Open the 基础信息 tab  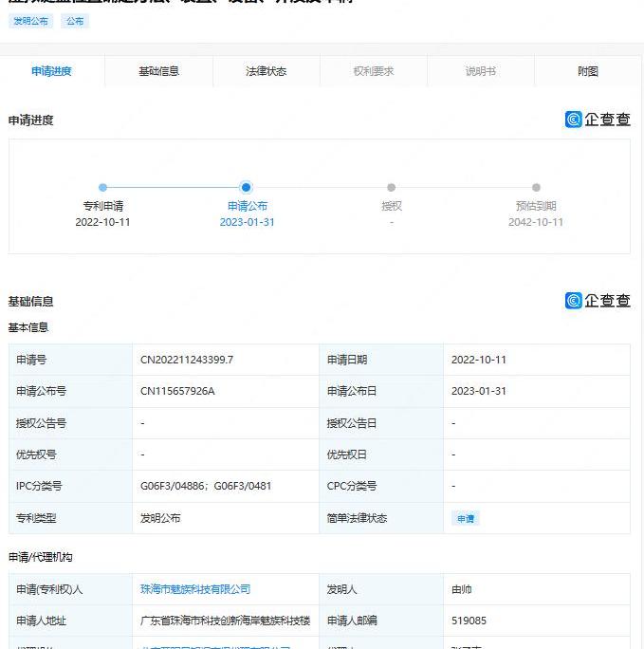click(x=158, y=71)
